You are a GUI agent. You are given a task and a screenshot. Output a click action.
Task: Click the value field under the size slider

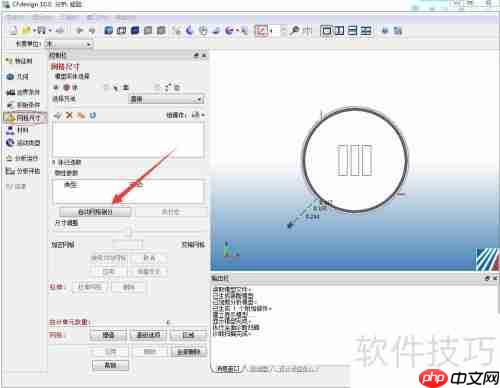pyautogui.click(x=127, y=244)
